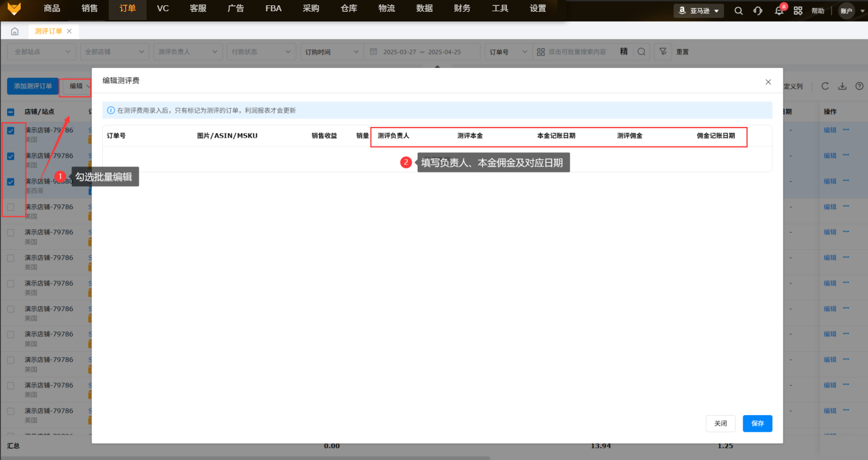
Task: Run search with the filter bar magnifier
Action: click(642, 52)
